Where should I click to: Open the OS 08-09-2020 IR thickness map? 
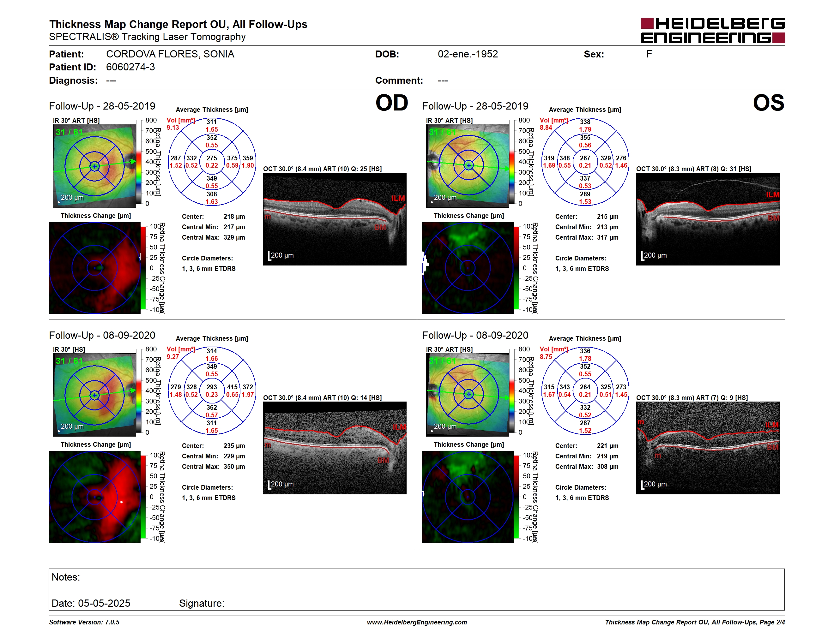[468, 395]
